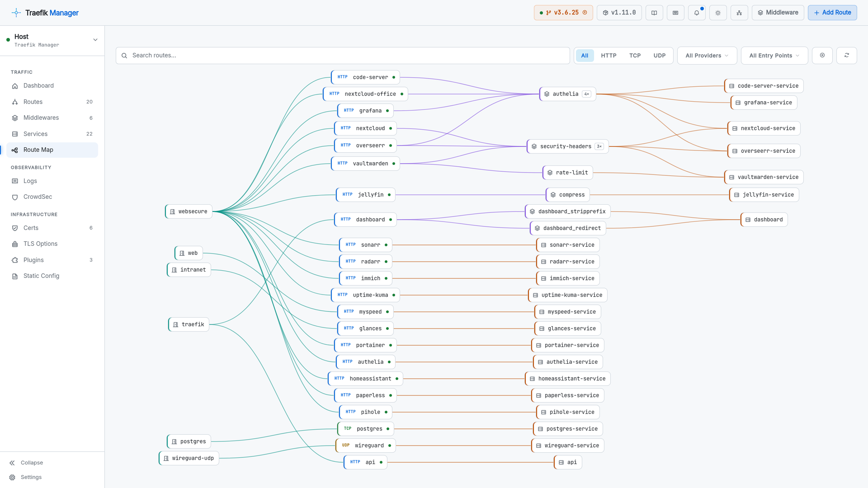Select the nextcloud-office route node

coord(365,94)
